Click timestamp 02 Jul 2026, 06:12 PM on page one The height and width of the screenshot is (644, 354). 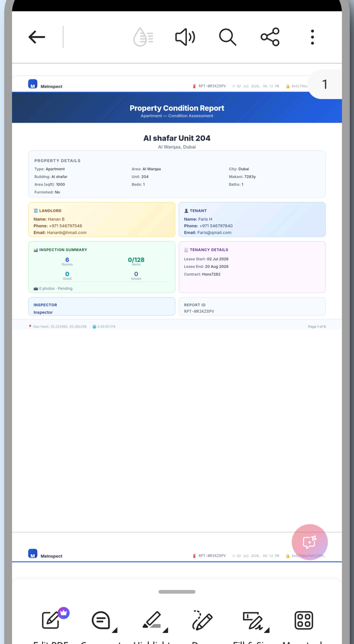click(x=258, y=86)
